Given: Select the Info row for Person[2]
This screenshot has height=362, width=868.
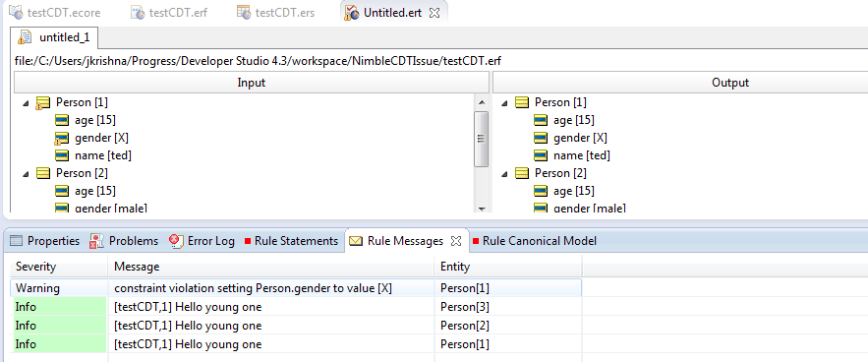Looking at the screenshot, I should click(296, 326).
